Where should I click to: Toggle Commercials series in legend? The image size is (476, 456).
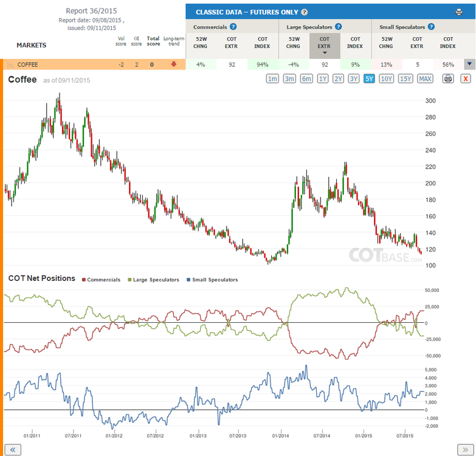click(x=101, y=280)
